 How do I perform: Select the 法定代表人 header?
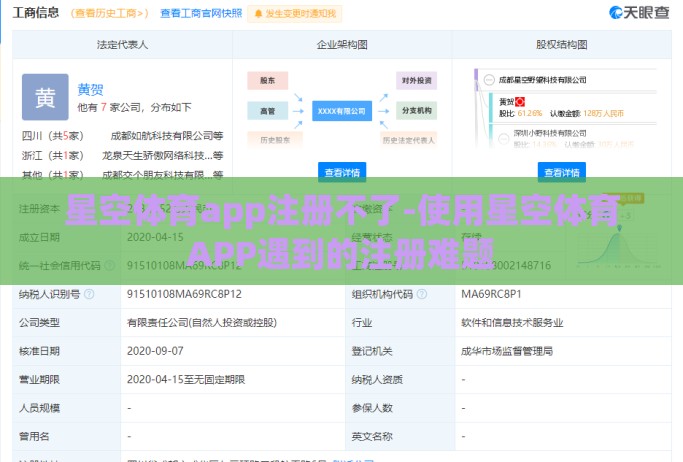tap(122, 44)
